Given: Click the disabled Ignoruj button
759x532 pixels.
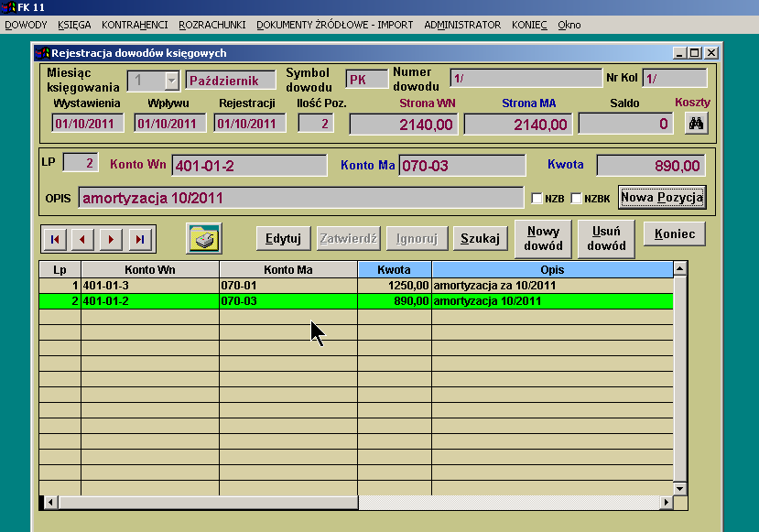Looking at the screenshot, I should click(417, 238).
